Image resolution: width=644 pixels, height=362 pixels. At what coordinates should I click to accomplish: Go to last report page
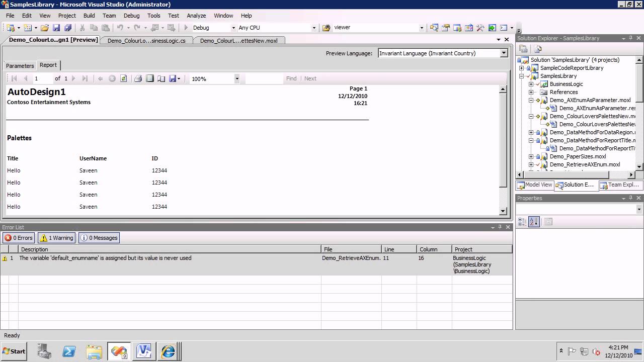pyautogui.click(x=85, y=78)
